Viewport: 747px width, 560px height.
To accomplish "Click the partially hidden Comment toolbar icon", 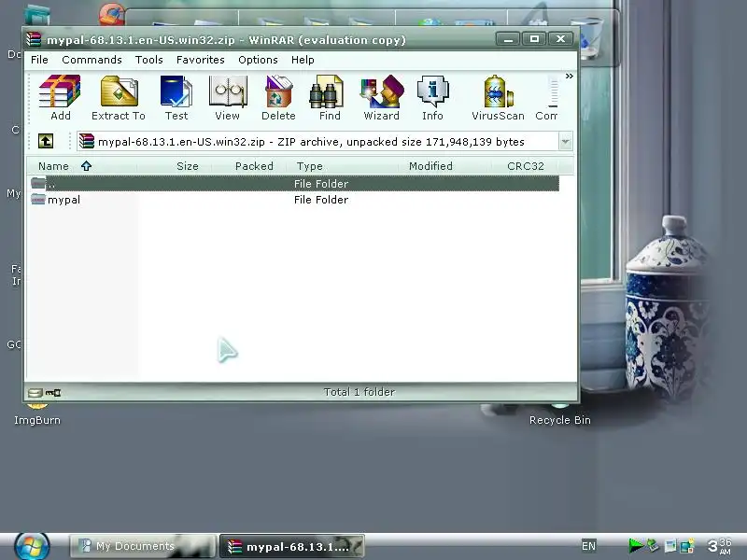I will [547, 98].
